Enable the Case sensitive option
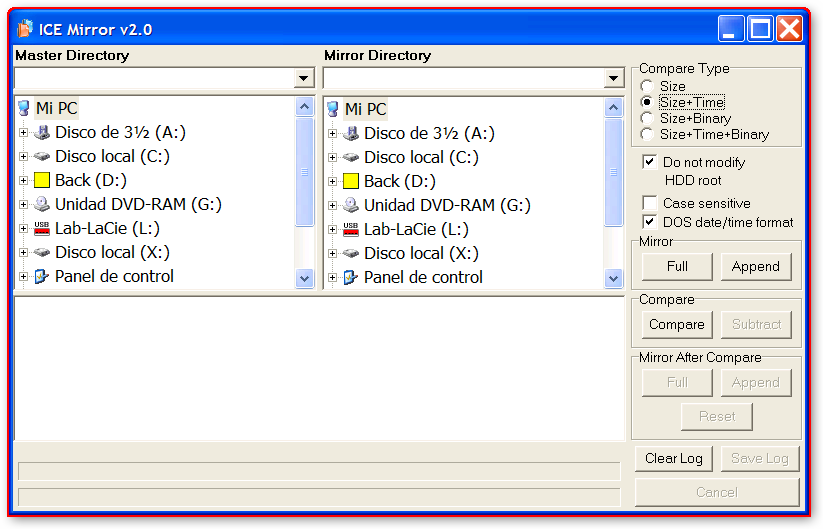This screenshot has height=529, width=823. coord(650,203)
